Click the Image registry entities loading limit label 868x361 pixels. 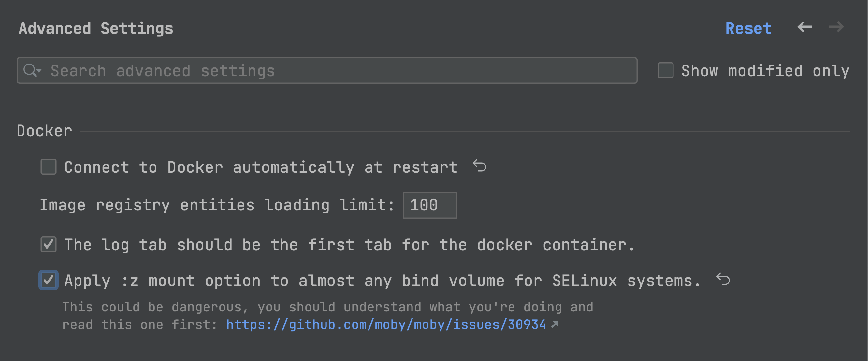click(217, 205)
